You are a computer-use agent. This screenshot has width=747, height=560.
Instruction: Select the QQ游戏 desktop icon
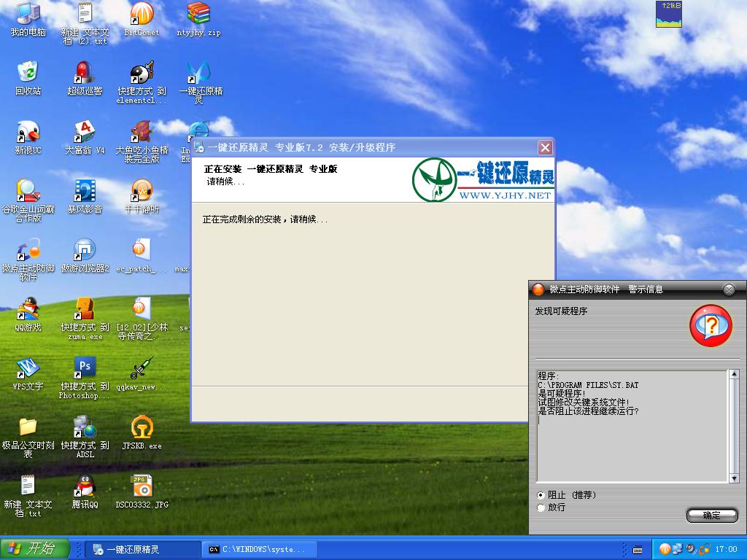click(28, 314)
